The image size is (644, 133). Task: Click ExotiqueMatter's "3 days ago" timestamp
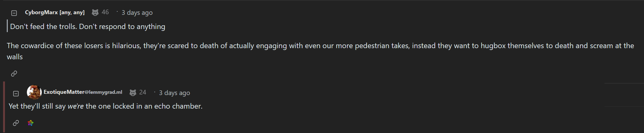(x=174, y=93)
